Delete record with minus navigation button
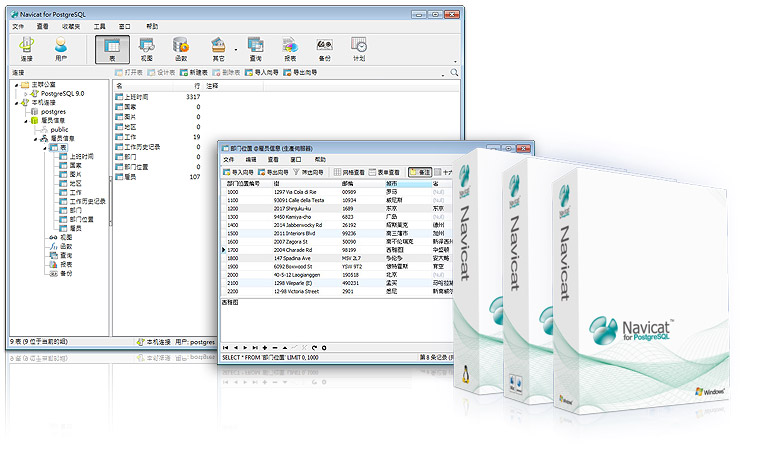 (x=275, y=348)
